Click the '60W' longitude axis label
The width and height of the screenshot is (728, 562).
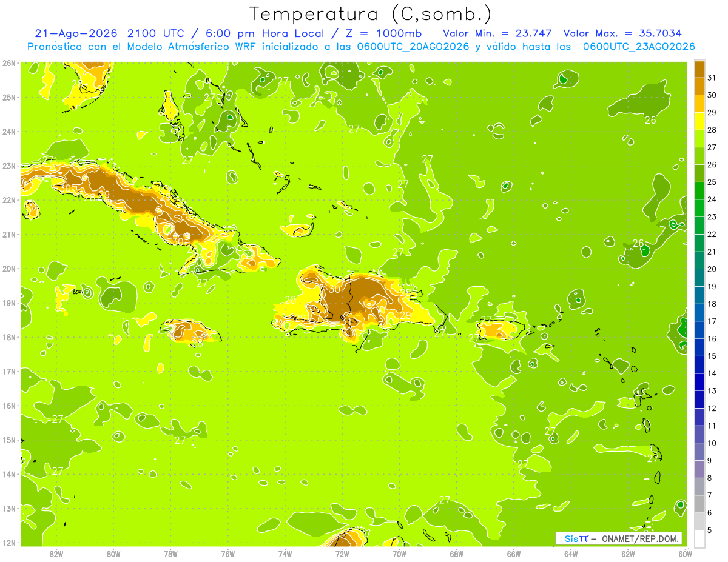tap(686, 554)
